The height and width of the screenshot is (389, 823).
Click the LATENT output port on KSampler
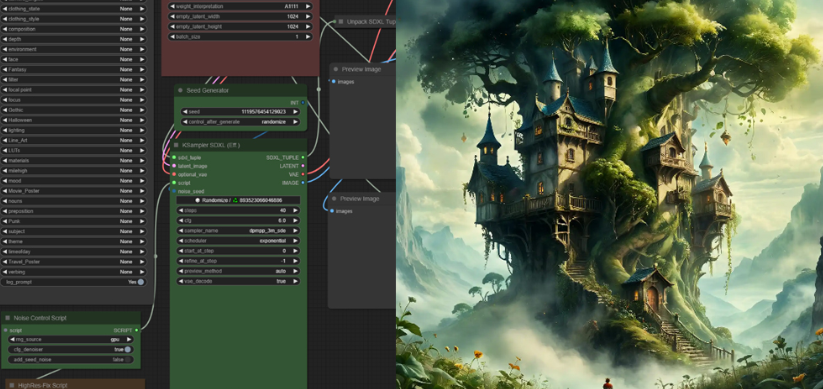[303, 166]
